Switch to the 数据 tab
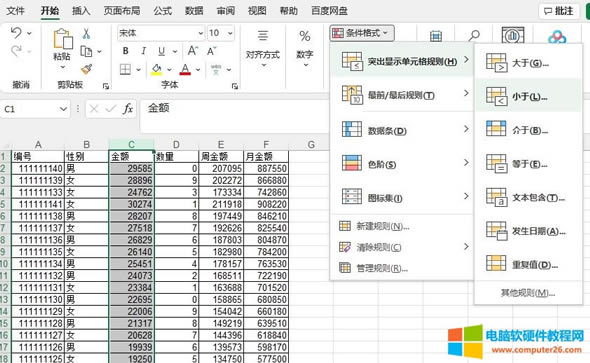This screenshot has height=363, width=590. click(x=194, y=11)
